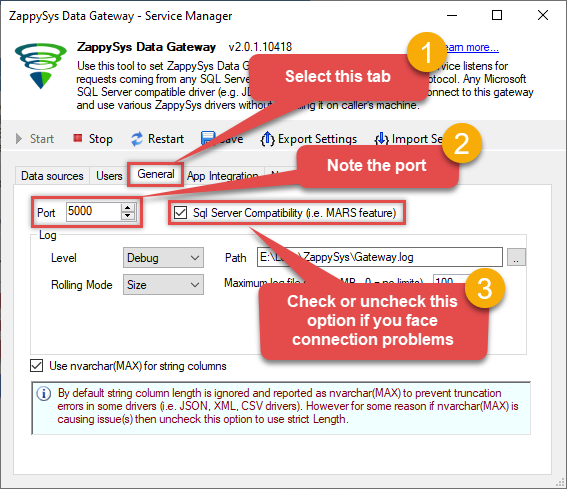The image size is (567, 489).
Task: Increase the Port value with up arrow
Action: point(128,208)
